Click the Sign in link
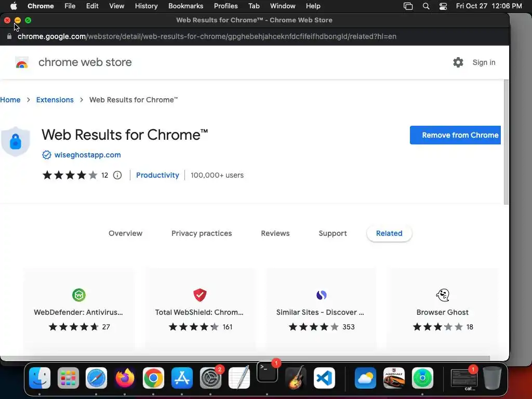 [x=484, y=62]
